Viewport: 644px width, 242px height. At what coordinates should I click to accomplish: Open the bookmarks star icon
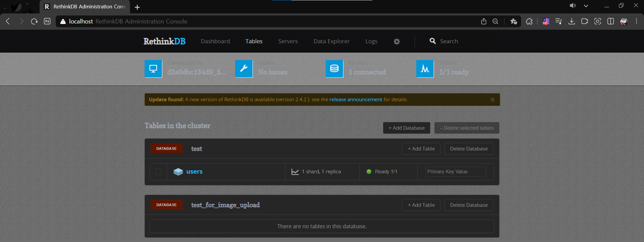[x=514, y=21]
